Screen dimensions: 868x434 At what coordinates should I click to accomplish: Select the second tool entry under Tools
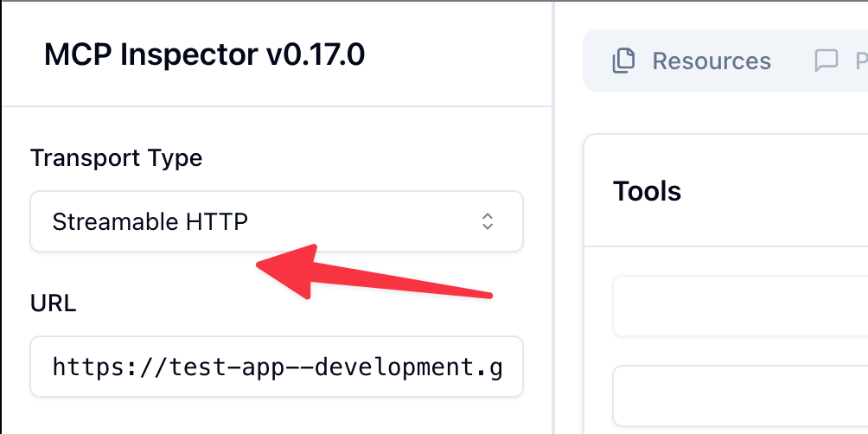pyautogui.click(x=740, y=396)
